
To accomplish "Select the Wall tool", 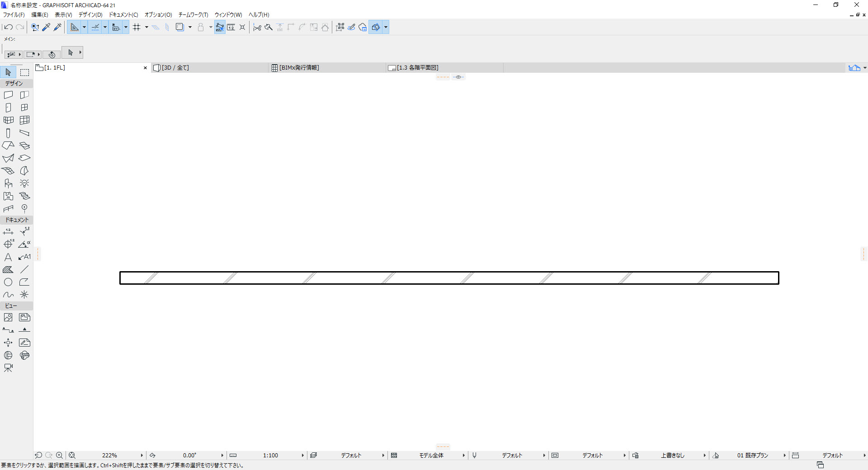I will pyautogui.click(x=8, y=95).
